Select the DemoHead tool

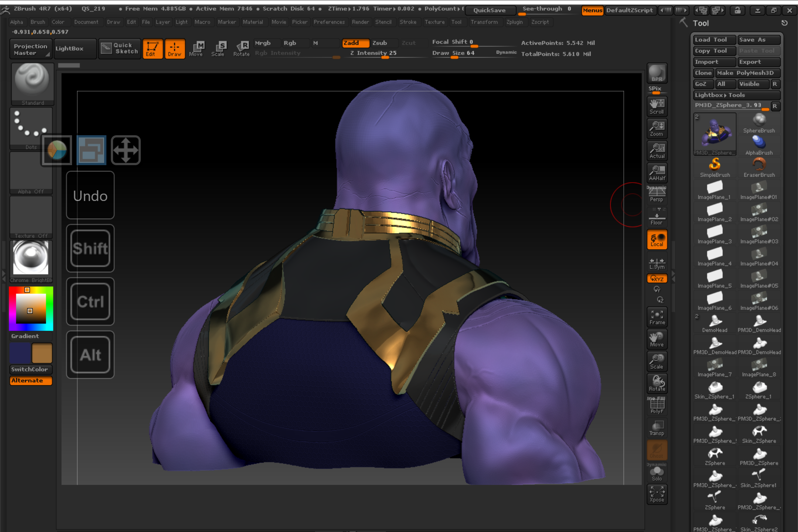click(x=715, y=323)
